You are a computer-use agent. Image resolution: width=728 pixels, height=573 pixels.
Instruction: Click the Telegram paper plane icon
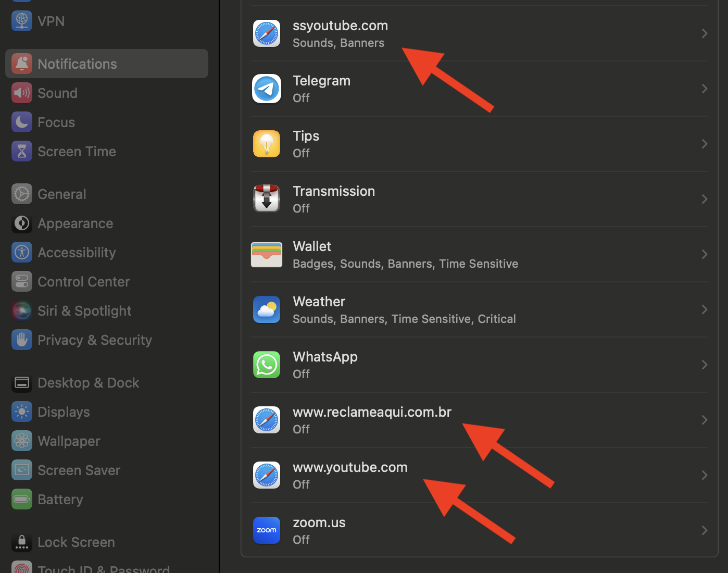point(267,89)
